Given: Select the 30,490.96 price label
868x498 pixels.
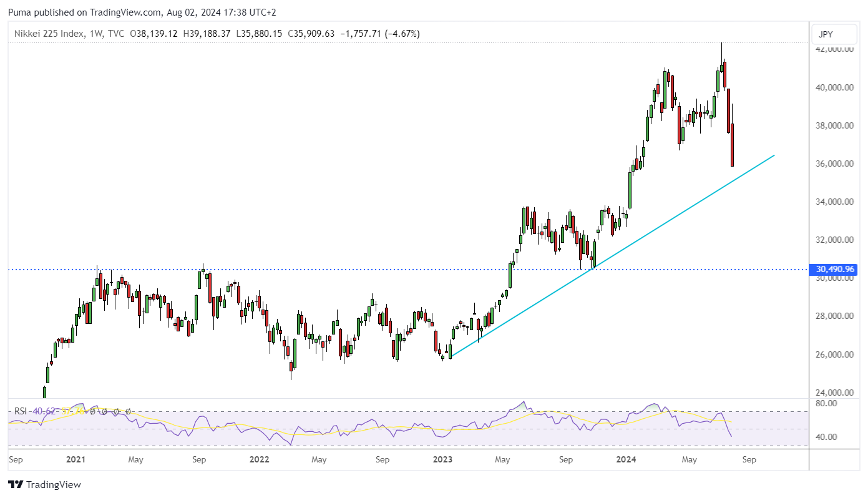Looking at the screenshot, I should [832, 270].
